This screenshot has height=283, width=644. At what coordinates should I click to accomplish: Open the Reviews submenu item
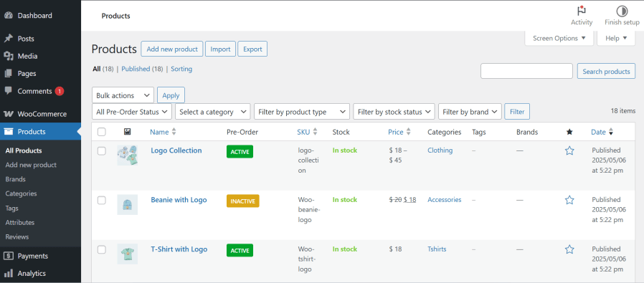tap(16, 236)
